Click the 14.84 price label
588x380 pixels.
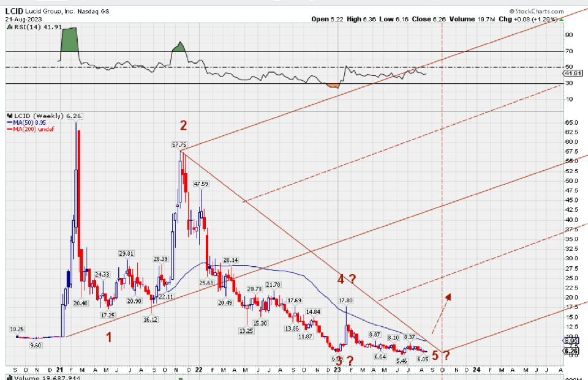pos(313,312)
